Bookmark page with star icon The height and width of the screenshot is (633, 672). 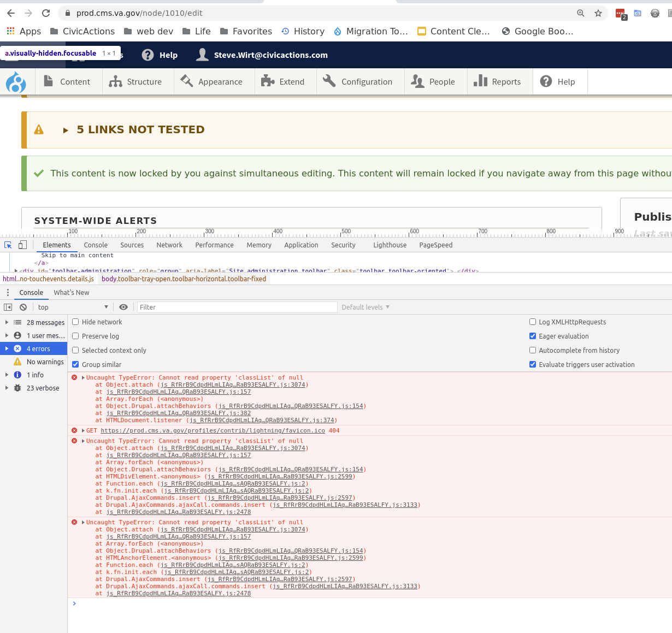598,13
